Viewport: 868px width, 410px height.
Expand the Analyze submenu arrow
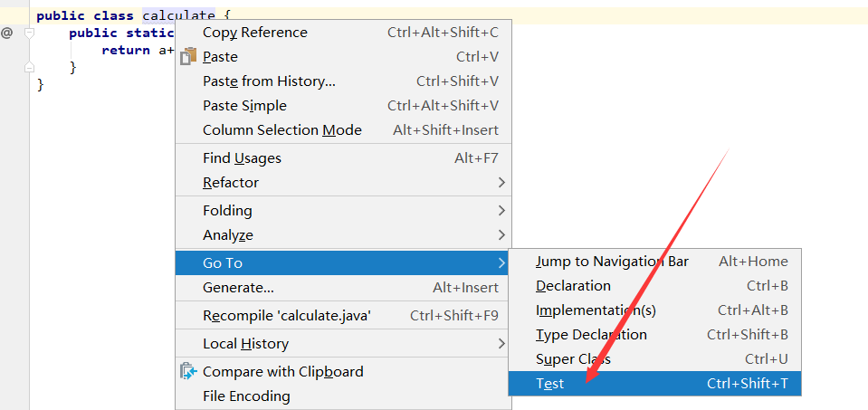pos(501,235)
